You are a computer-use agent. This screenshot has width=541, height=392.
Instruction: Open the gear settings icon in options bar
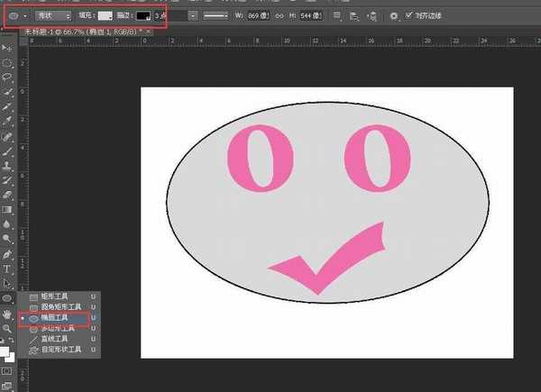393,16
